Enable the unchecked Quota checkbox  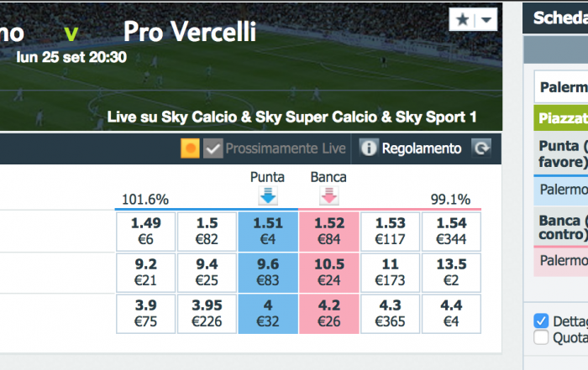point(541,337)
